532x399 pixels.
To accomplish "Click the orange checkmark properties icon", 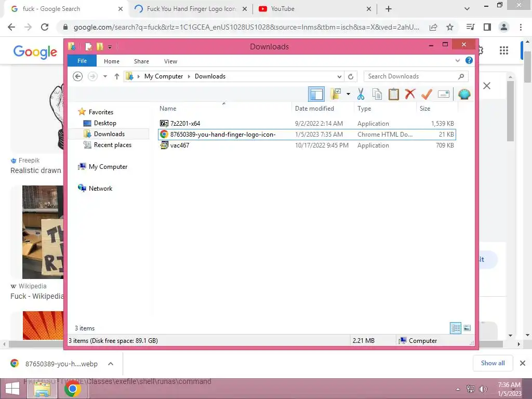I will (x=427, y=94).
